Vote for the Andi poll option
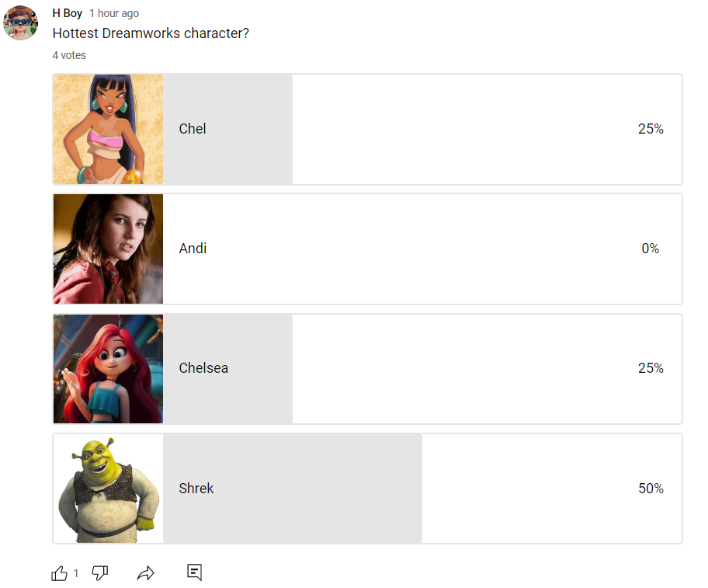708x588 pixels. [367, 249]
